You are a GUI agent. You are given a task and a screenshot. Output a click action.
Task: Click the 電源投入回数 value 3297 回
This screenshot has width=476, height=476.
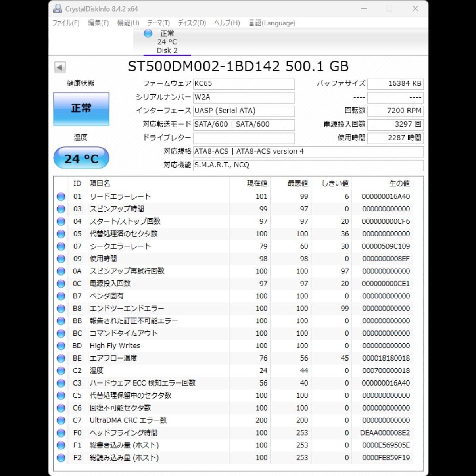(x=395, y=124)
